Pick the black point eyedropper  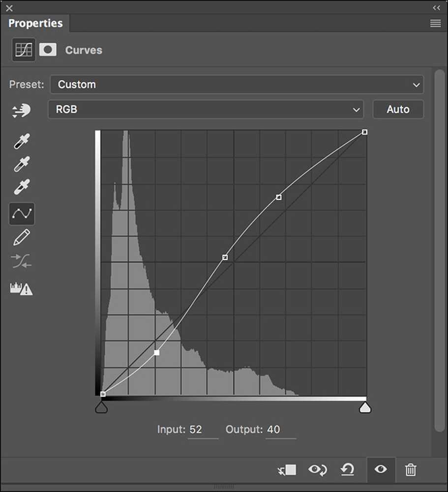tap(22, 141)
